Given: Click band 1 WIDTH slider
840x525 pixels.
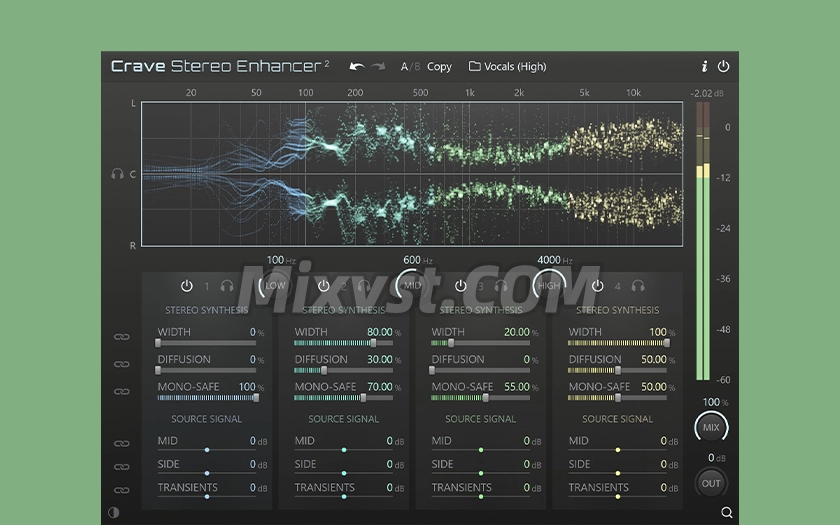Looking at the screenshot, I should coord(207,343).
